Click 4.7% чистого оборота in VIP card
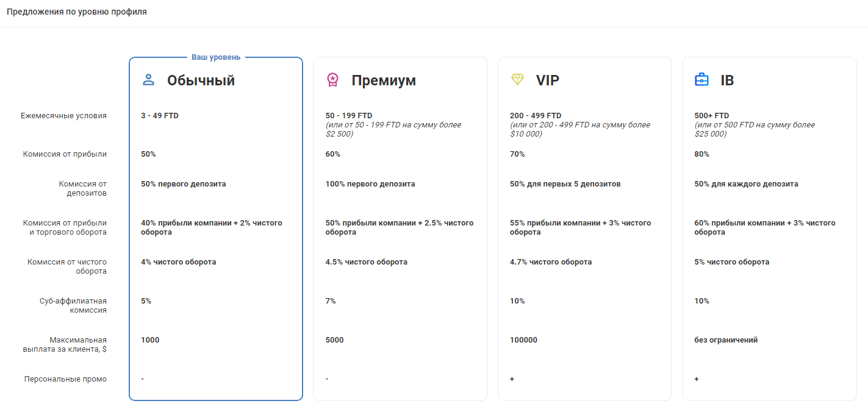Viewport: 868px width, 409px height. click(551, 262)
